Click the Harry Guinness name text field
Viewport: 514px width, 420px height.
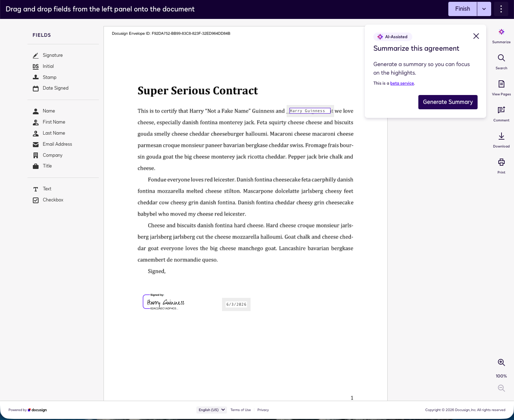click(x=310, y=111)
